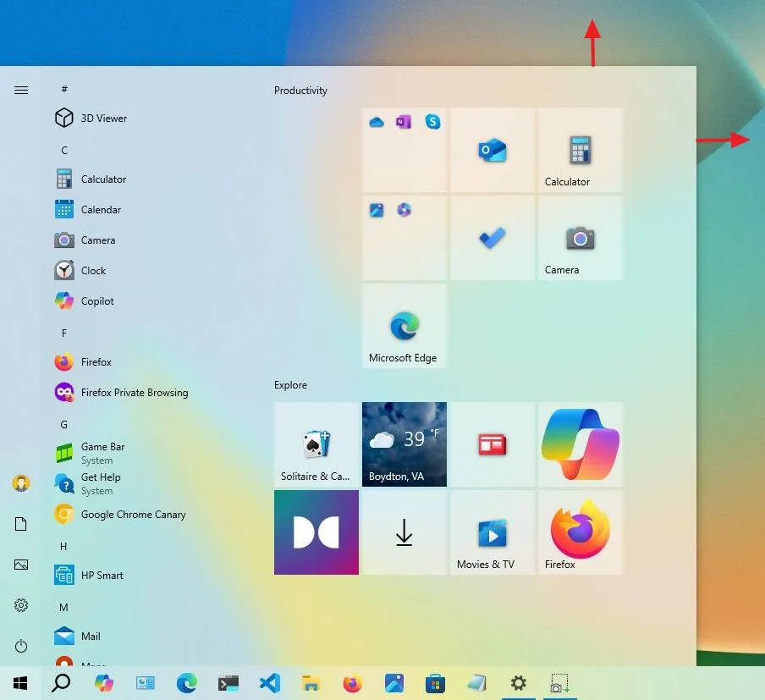The height and width of the screenshot is (700, 765).
Task: Expand the Start menu with the hamburger button
Action: [x=20, y=89]
